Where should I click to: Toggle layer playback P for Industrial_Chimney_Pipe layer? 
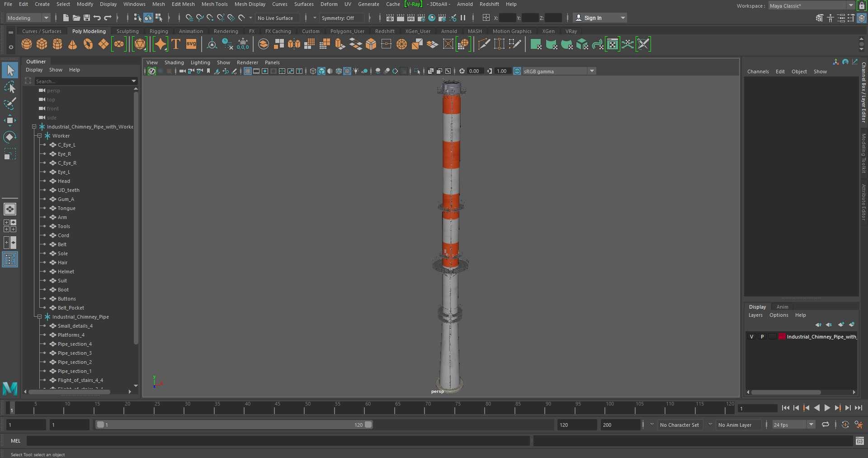pos(762,337)
